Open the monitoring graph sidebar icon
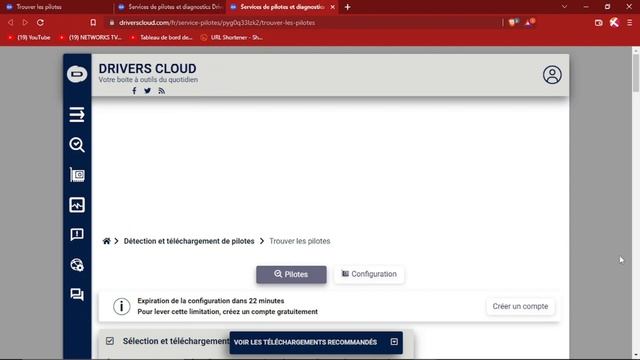The width and height of the screenshot is (640, 360). click(x=77, y=204)
